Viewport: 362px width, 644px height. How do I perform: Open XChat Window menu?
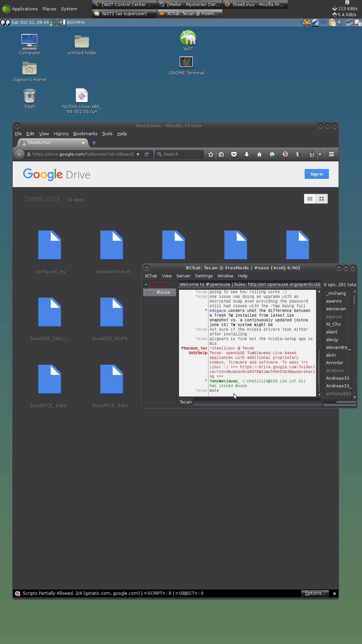click(x=225, y=276)
